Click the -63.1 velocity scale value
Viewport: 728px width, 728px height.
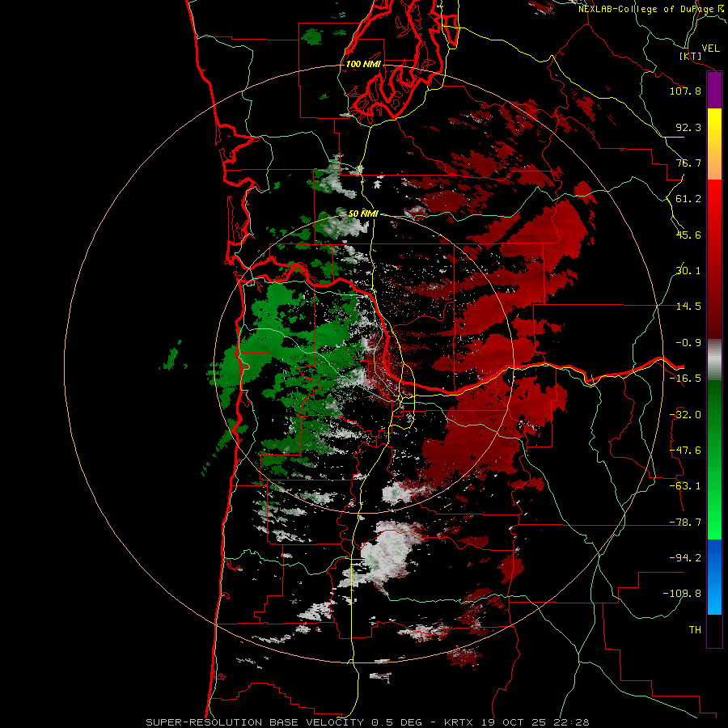685,486
